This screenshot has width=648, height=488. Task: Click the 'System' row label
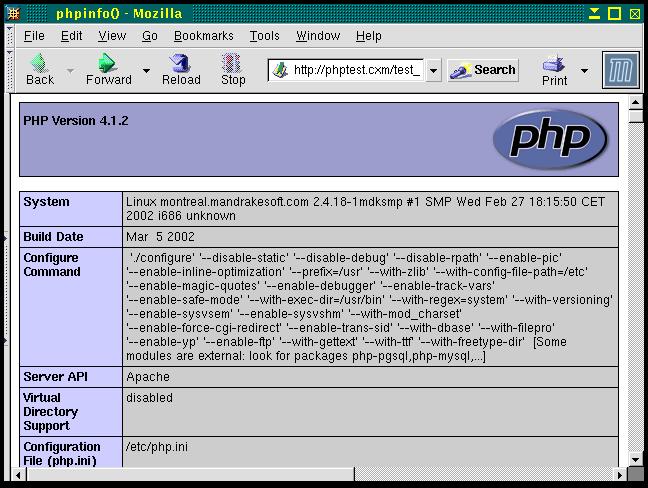(x=46, y=202)
